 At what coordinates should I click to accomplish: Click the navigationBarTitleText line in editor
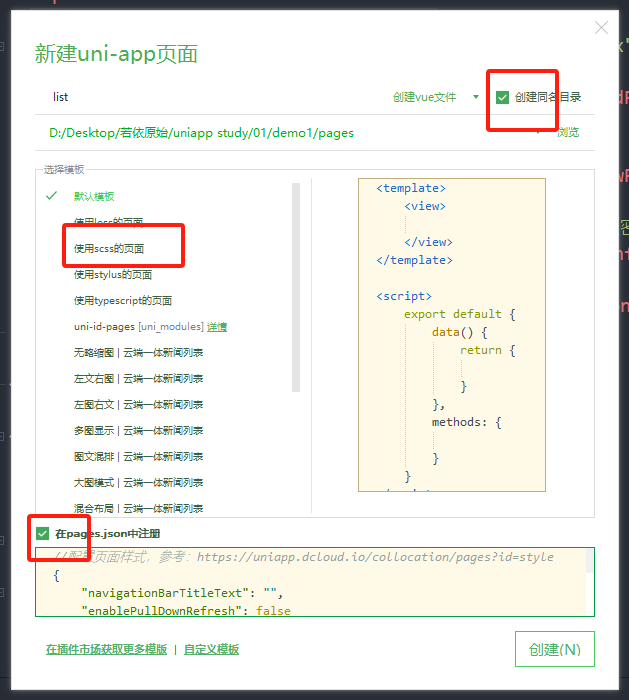click(x=182, y=593)
